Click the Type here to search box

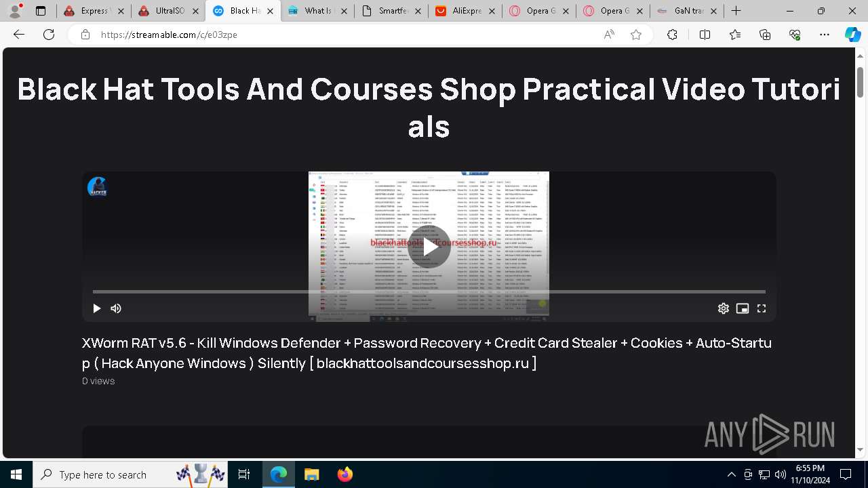tap(130, 474)
